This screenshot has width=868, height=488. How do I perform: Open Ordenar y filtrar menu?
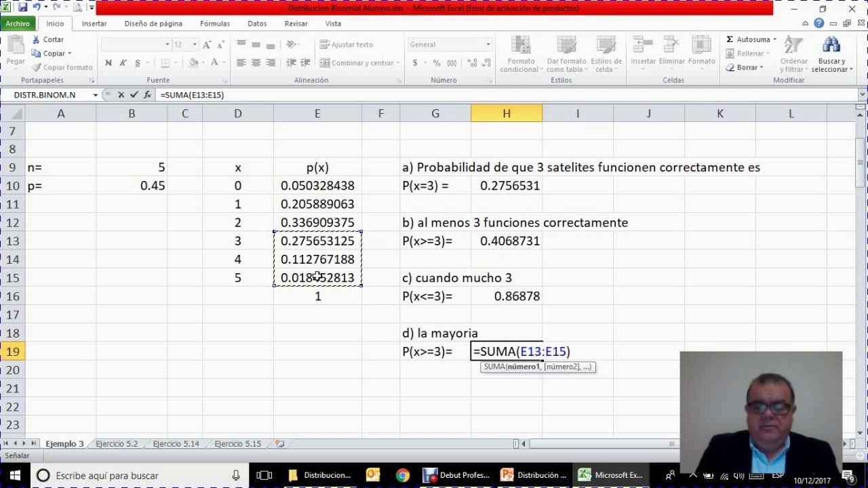[793, 54]
